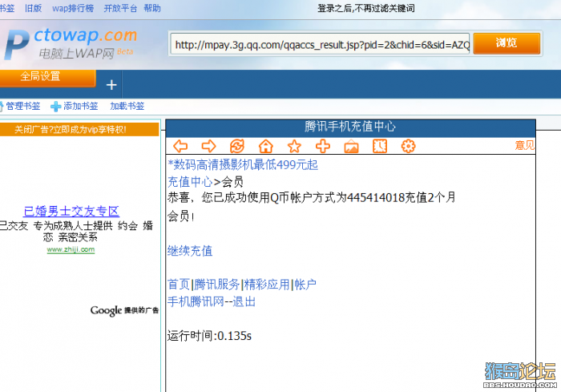Click the Google 提供的广告 label
Image resolution: width=561 pixels, height=392 pixels.
[x=124, y=310]
